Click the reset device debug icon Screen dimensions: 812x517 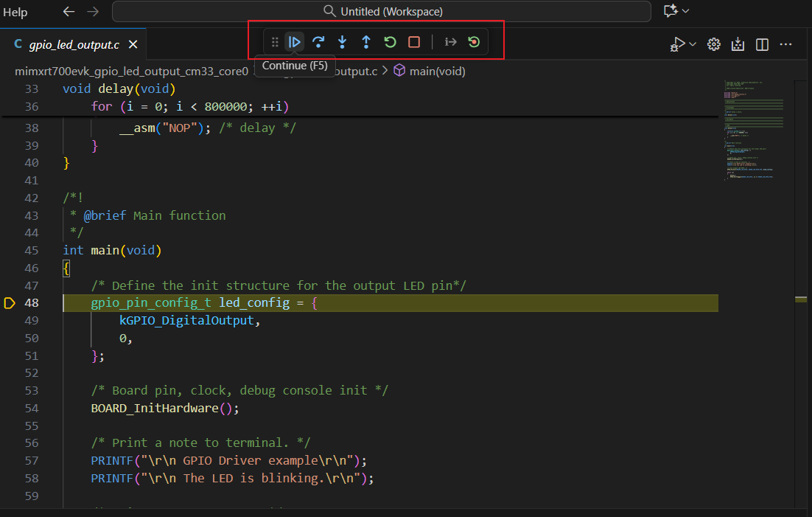pyautogui.click(x=474, y=42)
